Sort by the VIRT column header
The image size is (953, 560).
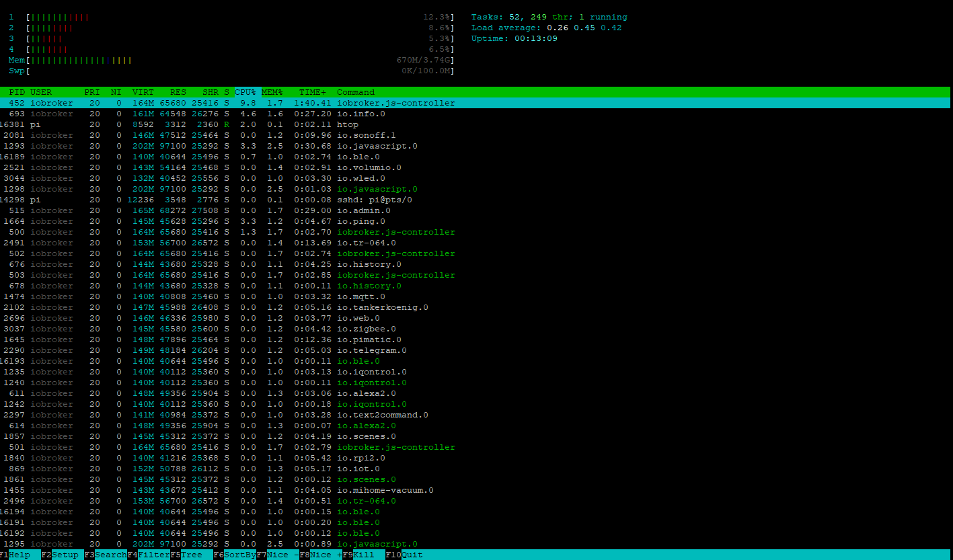pyautogui.click(x=143, y=92)
